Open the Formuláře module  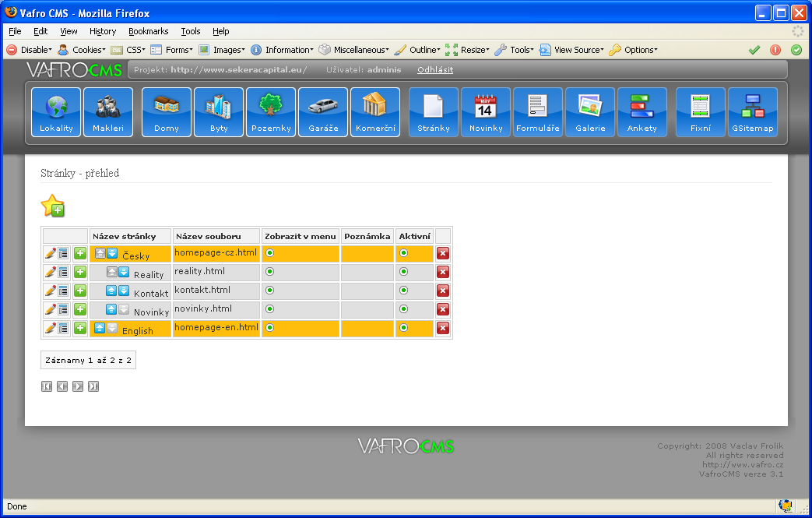[537, 112]
